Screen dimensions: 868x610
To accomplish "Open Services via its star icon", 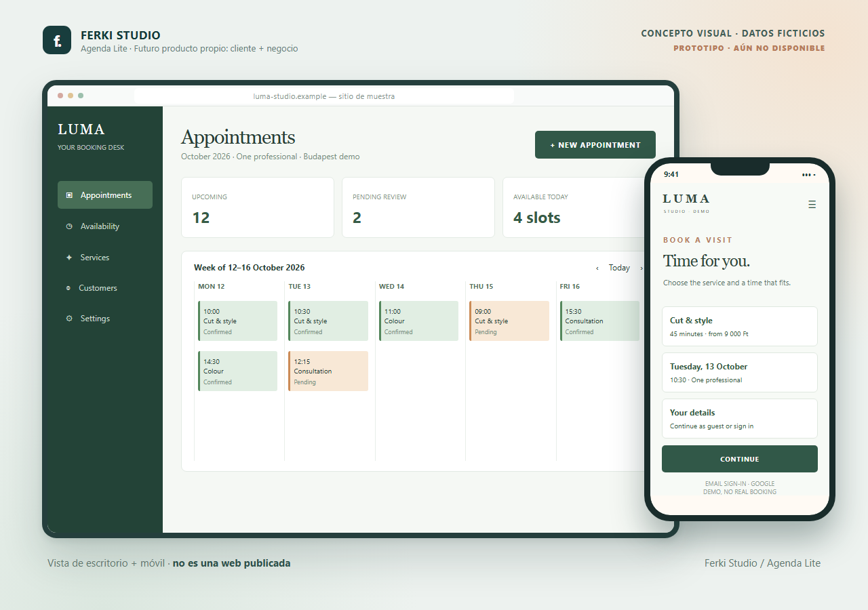I will (69, 258).
